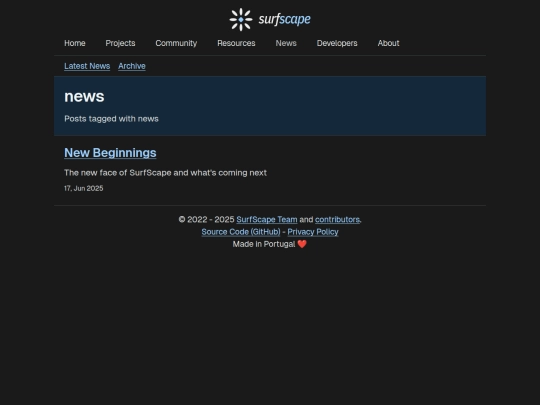Follow the SurfScape Team footer link

coord(267,220)
